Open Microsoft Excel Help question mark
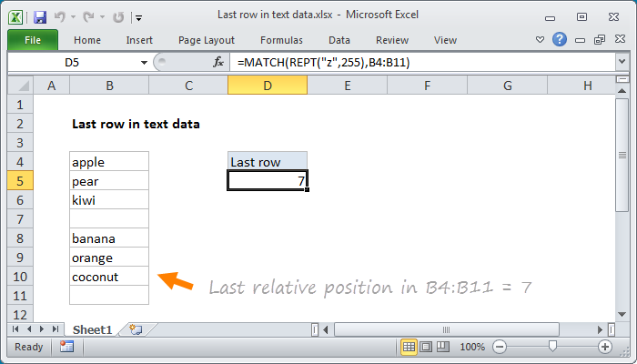 tap(560, 40)
